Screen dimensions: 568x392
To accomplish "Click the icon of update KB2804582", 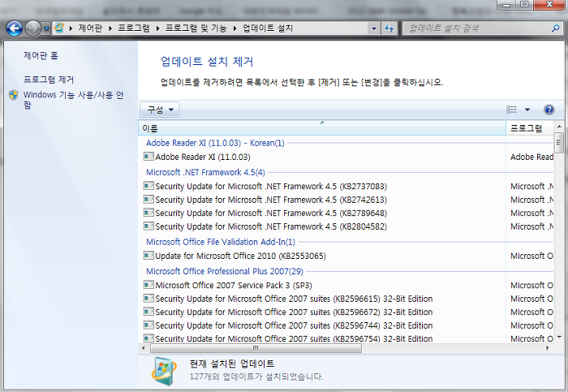I will coord(148,226).
